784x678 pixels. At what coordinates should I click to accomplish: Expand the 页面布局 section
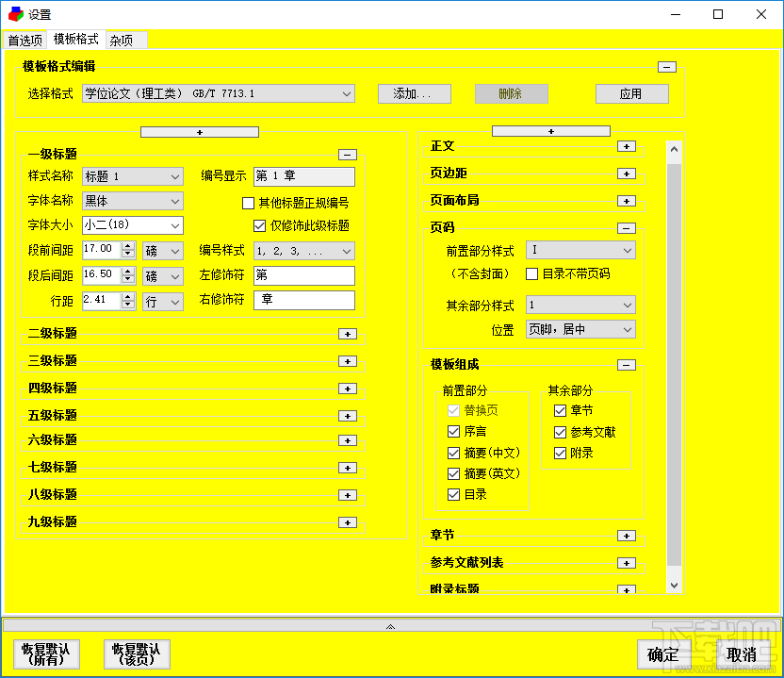pyautogui.click(x=627, y=201)
